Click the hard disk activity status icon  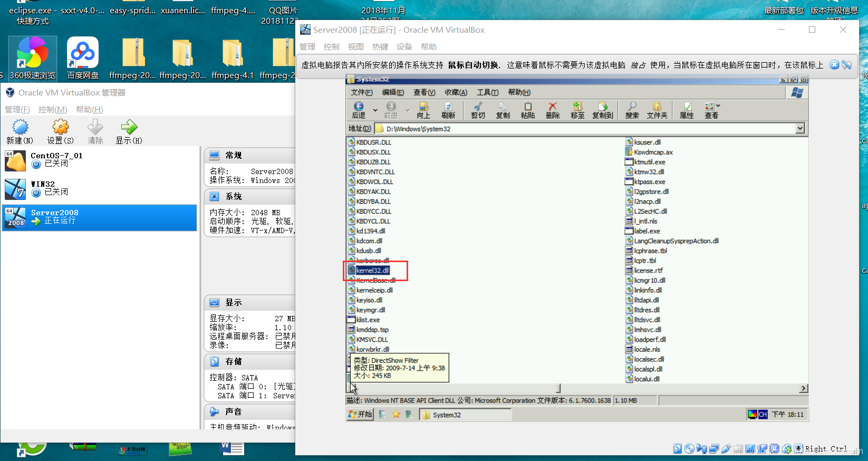tap(678, 449)
